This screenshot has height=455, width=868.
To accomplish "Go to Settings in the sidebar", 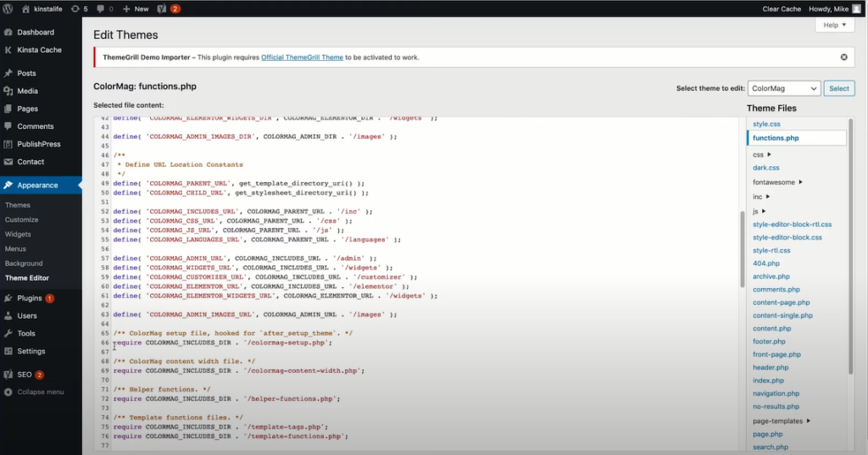I will pos(31,351).
